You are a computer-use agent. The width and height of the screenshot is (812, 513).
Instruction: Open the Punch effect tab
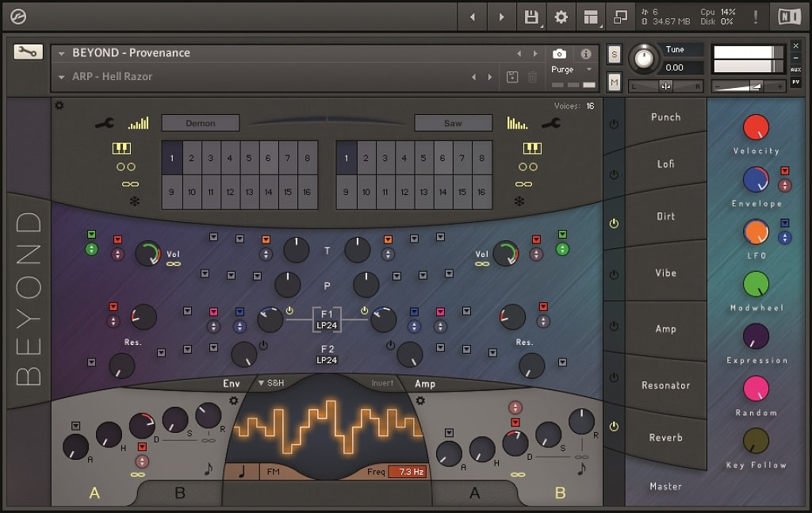pos(666,117)
